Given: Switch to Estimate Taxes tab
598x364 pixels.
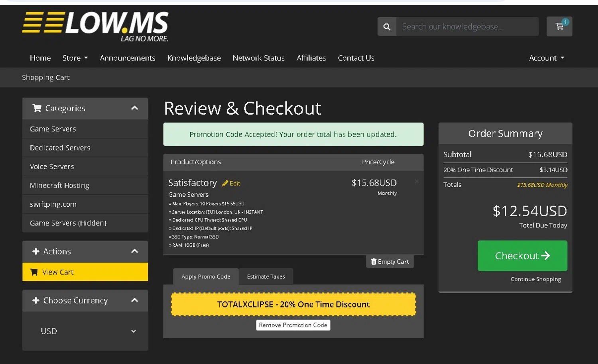Looking at the screenshot, I should (266, 277).
